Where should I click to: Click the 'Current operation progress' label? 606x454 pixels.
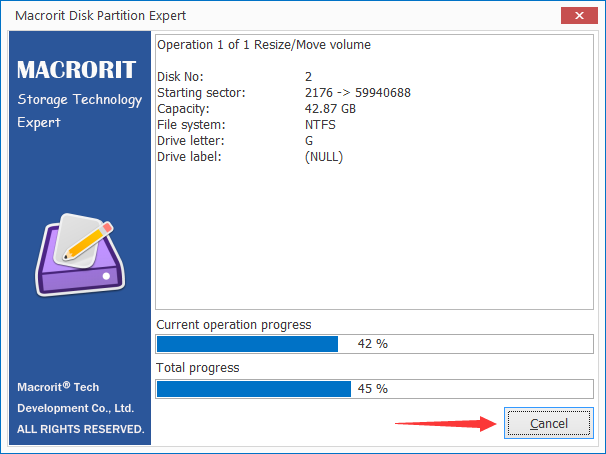[x=234, y=325]
